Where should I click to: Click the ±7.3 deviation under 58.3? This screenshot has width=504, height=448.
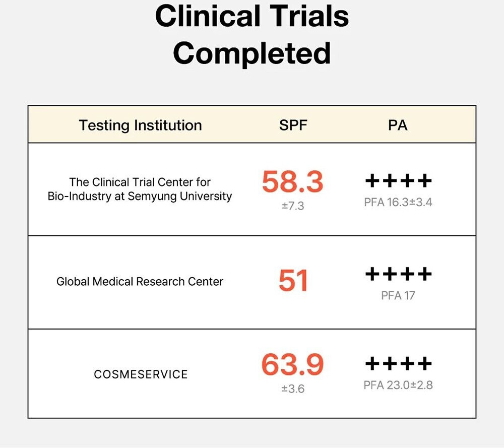click(293, 206)
